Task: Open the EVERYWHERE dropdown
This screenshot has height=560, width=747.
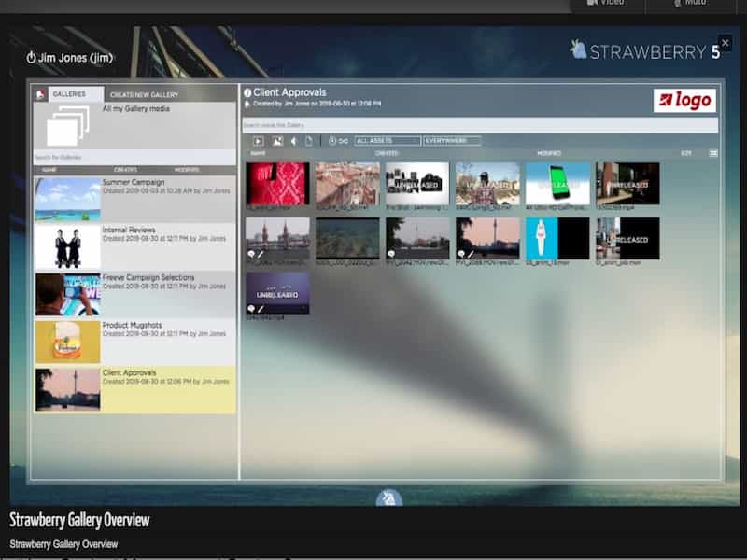Action: 451,141
